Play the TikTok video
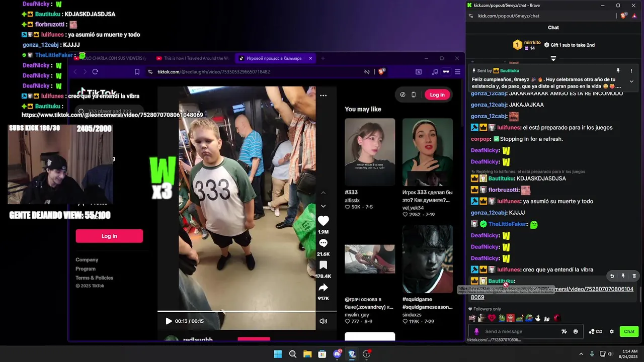Viewport: 644px width, 362px height. 169,321
